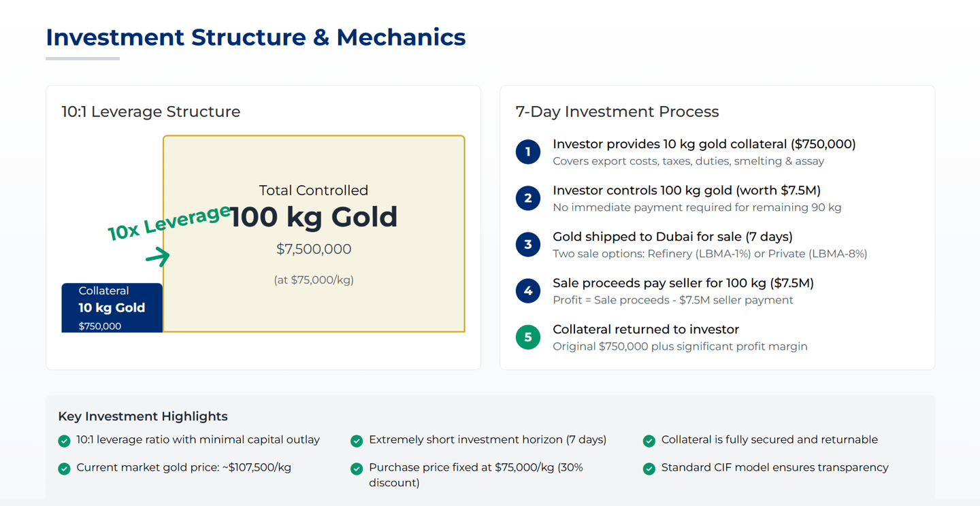Image resolution: width=980 pixels, height=506 pixels.
Task: Click checkmark next to short investment horizon
Action: click(x=357, y=441)
